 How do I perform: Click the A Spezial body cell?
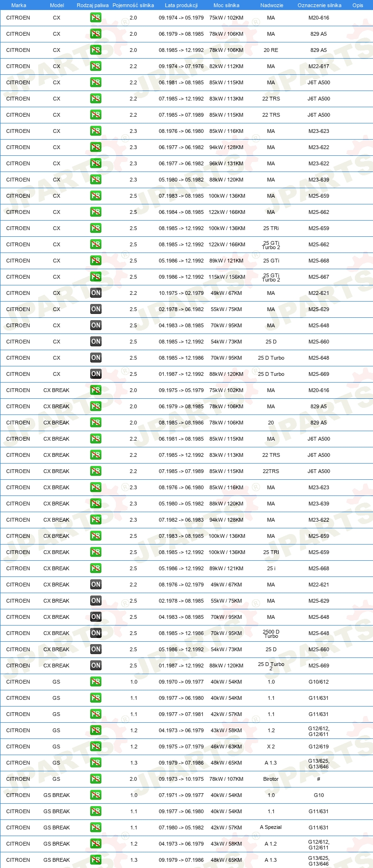click(271, 828)
